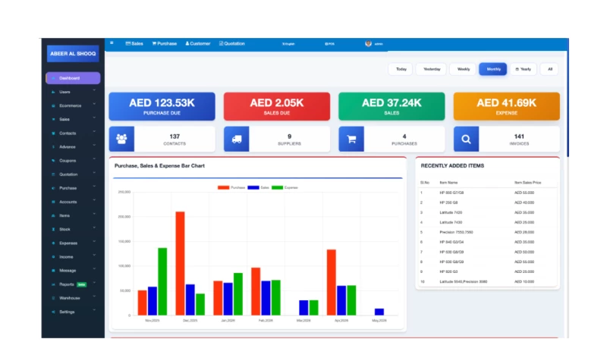This screenshot has height=364, width=607.
Task: Open the Income sidebar menu
Action: [x=73, y=257]
